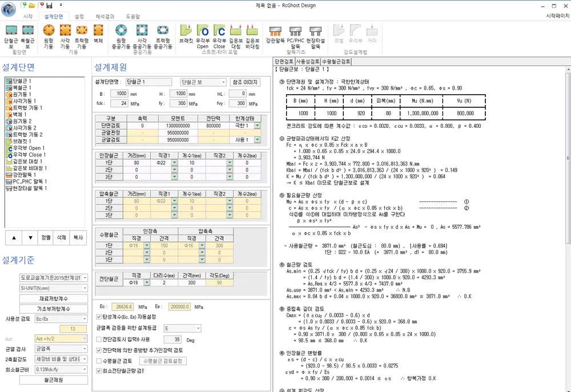Switch to the 수평철근검토 results tab
Image resolution: width=571 pixels, height=392 pixels.
(336, 62)
